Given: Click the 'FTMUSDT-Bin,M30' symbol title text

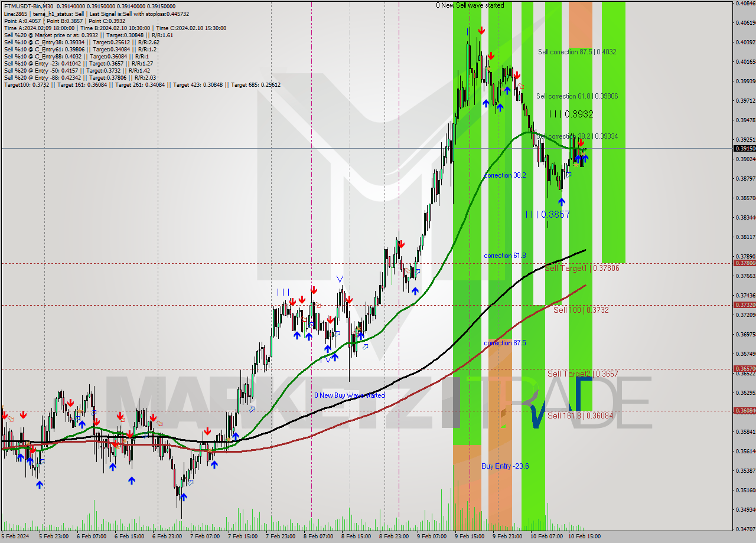Looking at the screenshot, I should (28, 6).
